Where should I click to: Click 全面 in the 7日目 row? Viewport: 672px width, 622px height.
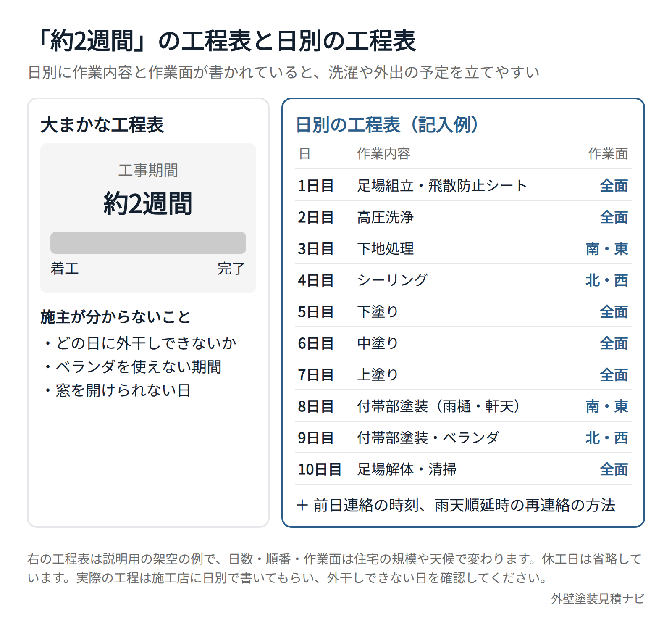point(614,374)
